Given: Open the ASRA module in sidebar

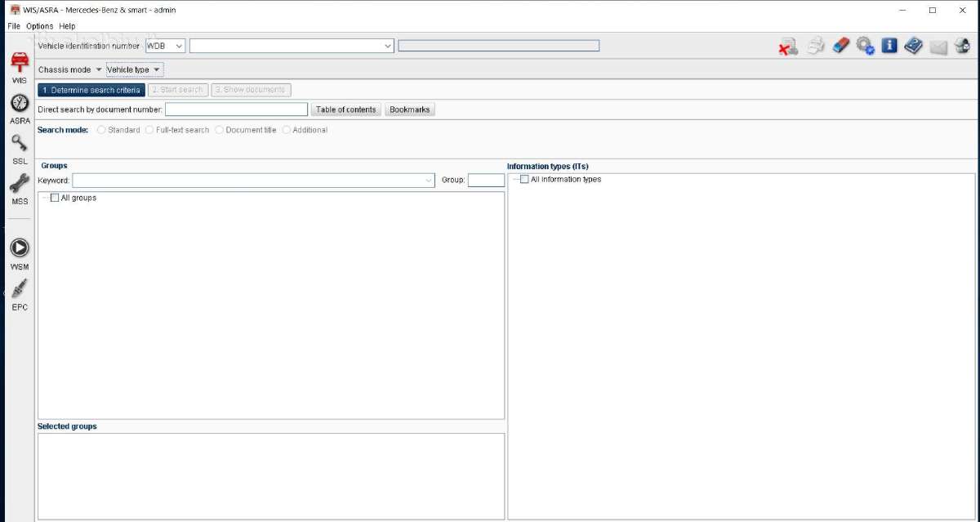Looking at the screenshot, I should point(20,109).
